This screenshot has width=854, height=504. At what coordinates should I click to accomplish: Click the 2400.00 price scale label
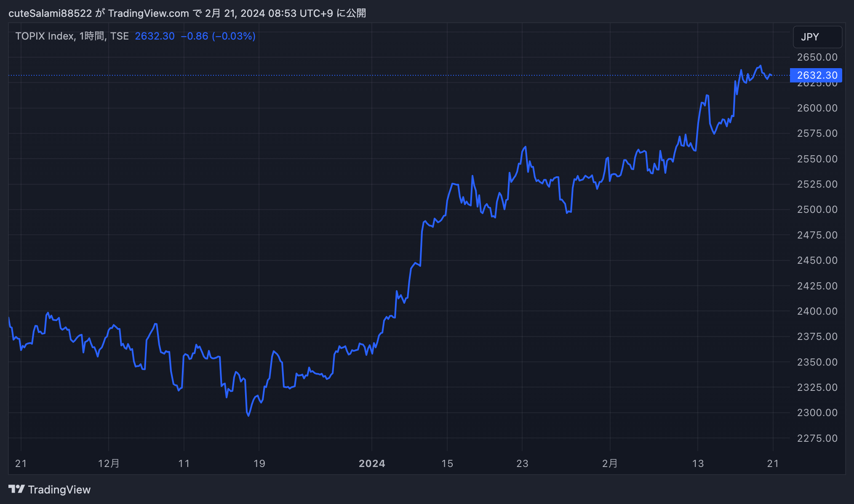[817, 311]
